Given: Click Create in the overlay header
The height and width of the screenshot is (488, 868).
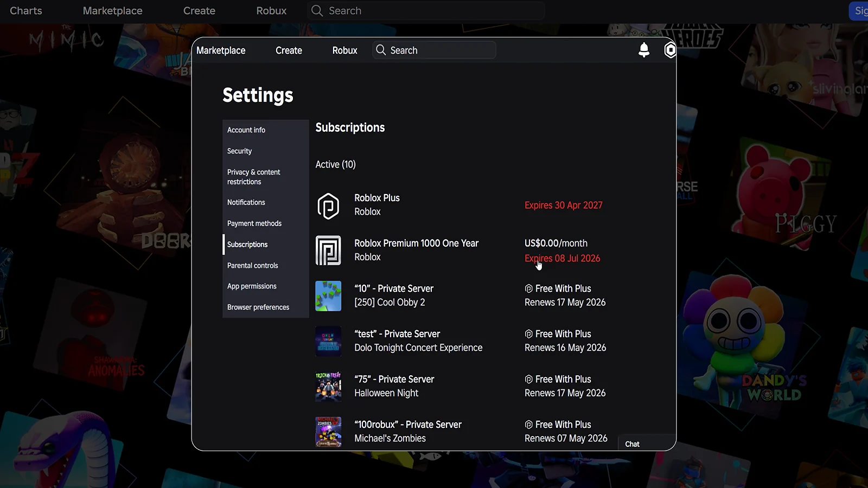Looking at the screenshot, I should pyautogui.click(x=289, y=50).
